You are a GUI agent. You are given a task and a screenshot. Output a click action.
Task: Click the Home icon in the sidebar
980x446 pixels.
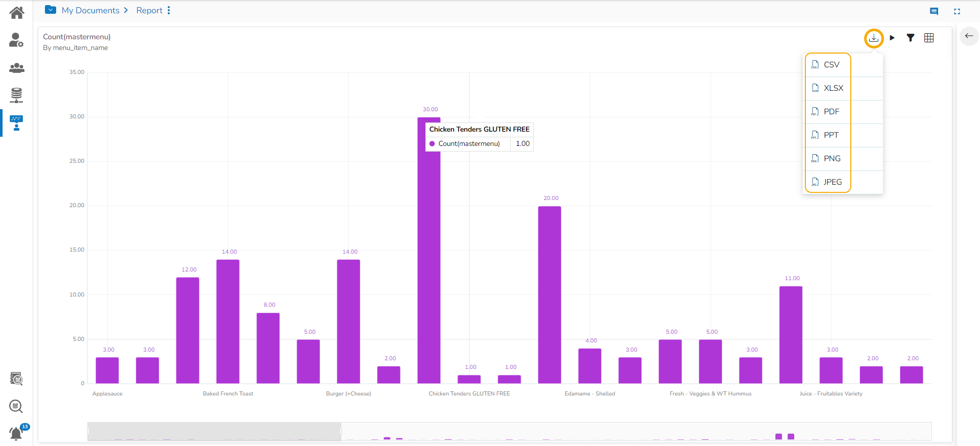tap(17, 13)
